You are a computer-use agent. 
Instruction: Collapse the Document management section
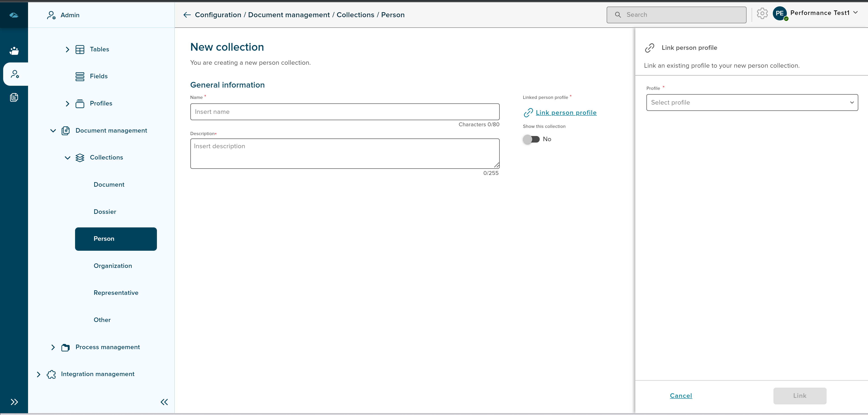(53, 131)
